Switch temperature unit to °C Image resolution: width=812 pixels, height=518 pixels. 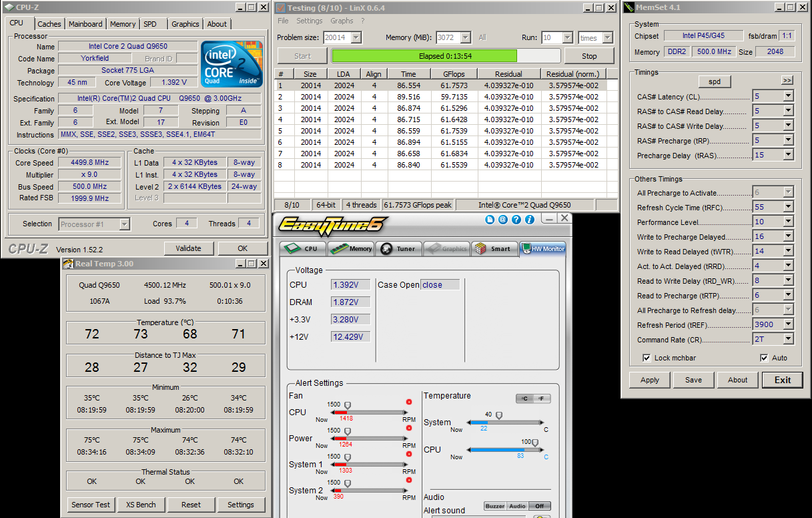[x=525, y=399]
